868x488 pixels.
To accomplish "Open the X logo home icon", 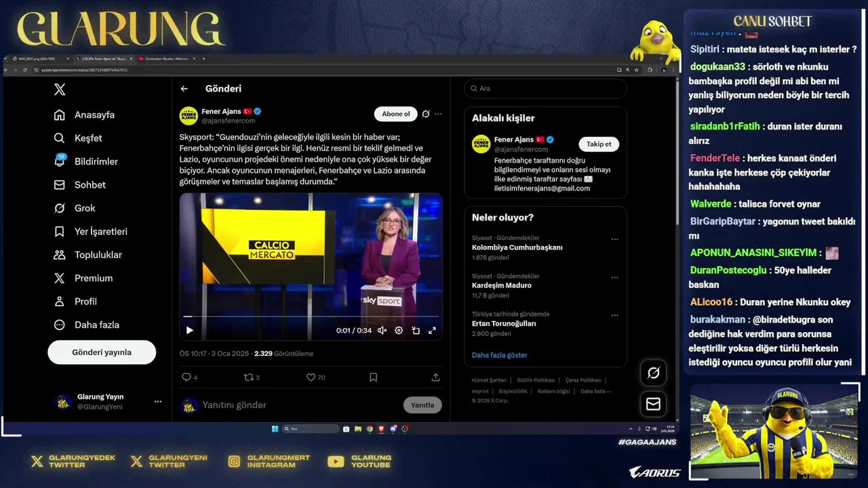I will click(x=60, y=89).
